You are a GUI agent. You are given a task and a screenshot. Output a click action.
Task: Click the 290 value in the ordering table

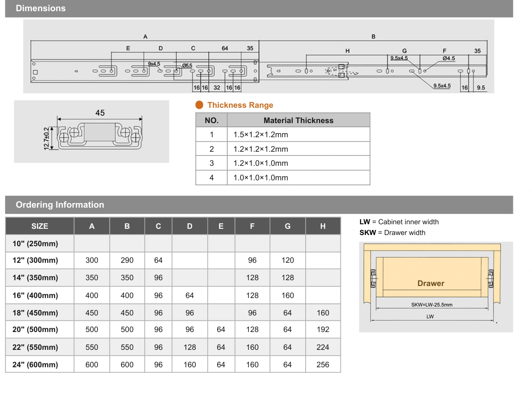point(127,260)
